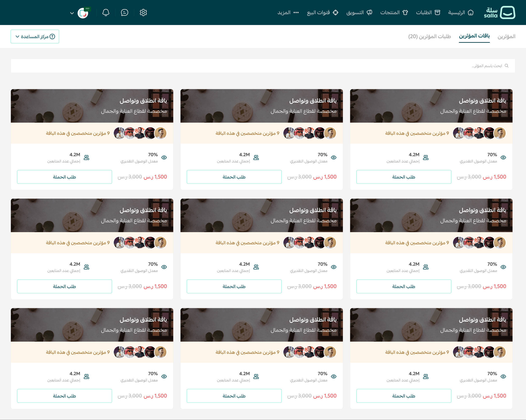Click طلب الحملة on top-right card
This screenshot has width=526, height=420.
point(403,177)
